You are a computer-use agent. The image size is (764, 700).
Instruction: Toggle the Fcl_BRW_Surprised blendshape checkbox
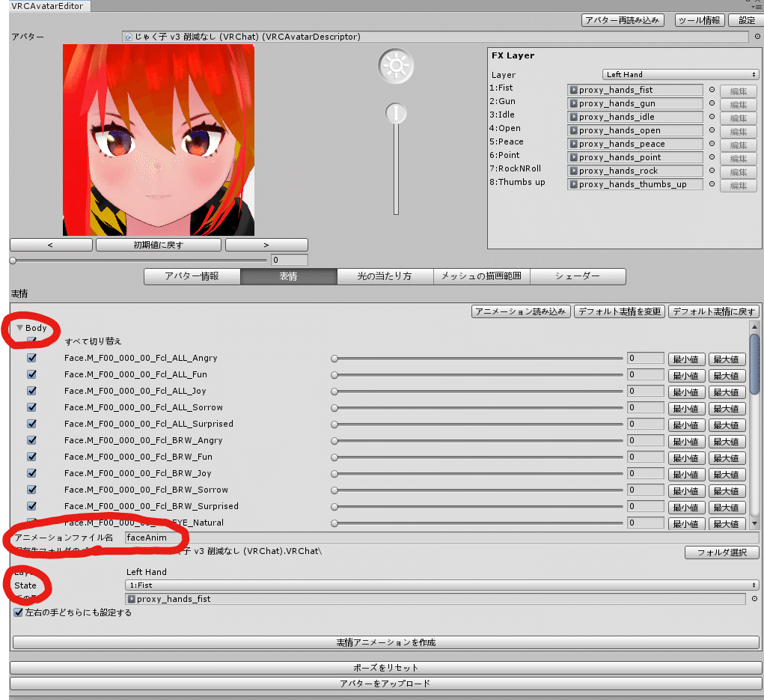click(31, 506)
